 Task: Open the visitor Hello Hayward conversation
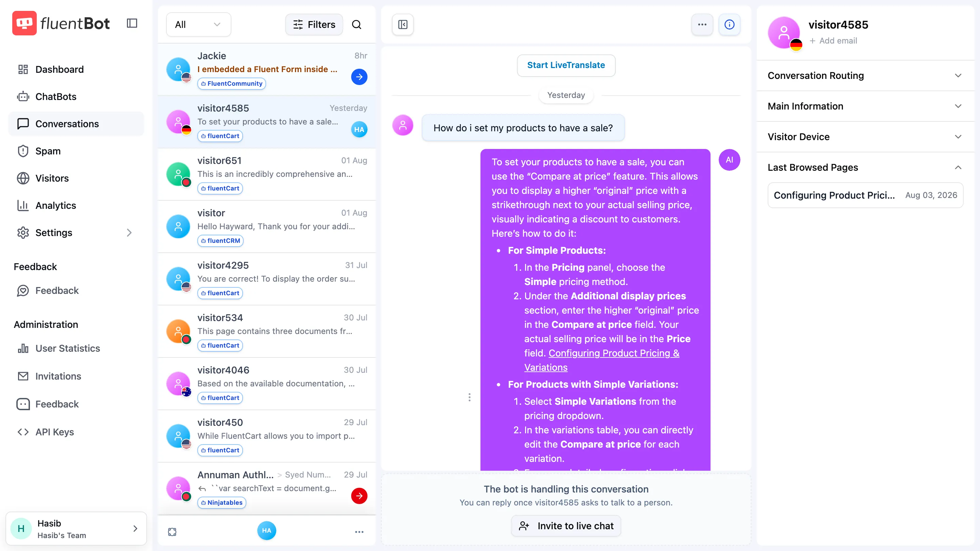coord(267,227)
